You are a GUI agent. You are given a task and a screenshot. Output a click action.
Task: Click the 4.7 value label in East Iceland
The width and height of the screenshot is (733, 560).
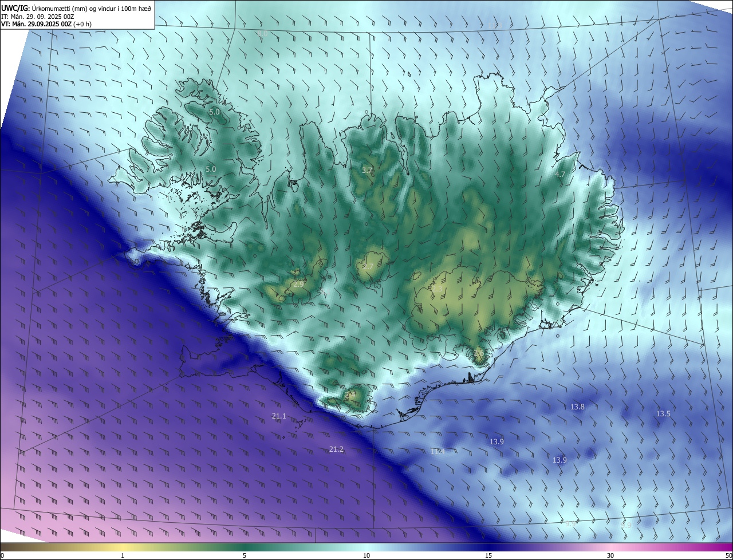tap(560, 174)
